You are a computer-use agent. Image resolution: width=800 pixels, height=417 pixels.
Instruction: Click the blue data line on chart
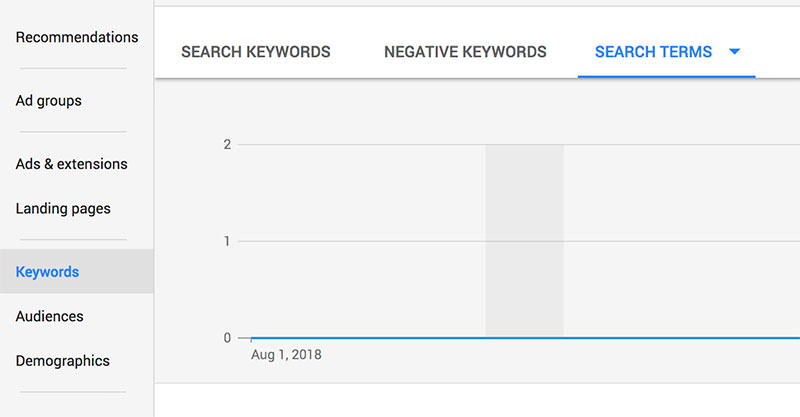[x=526, y=337]
